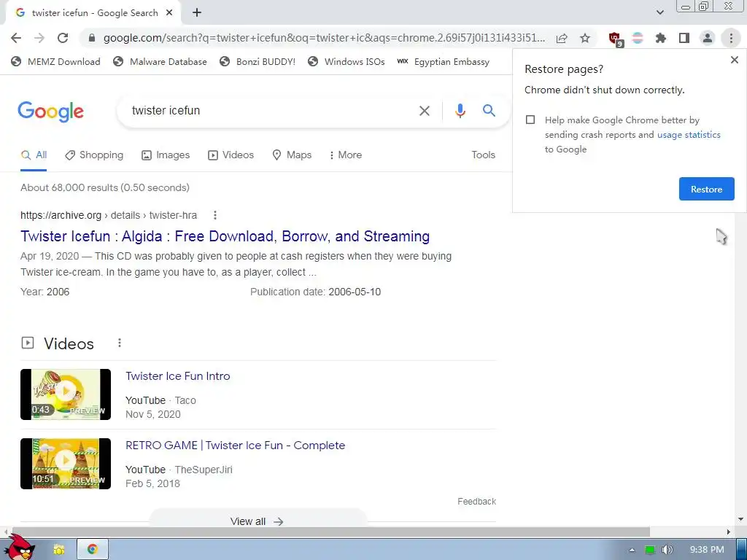The image size is (747, 560).
Task: Open three-dot options next to Videos heading
Action: tap(120, 343)
